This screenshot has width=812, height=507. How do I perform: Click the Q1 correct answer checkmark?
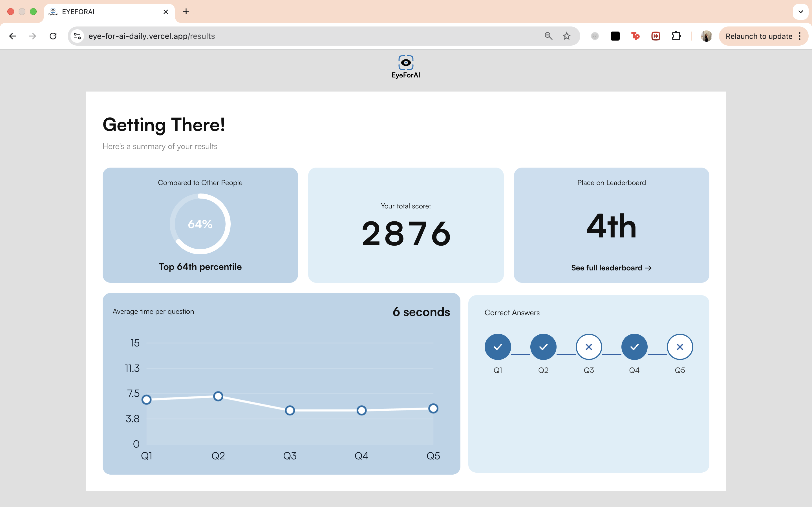click(498, 347)
